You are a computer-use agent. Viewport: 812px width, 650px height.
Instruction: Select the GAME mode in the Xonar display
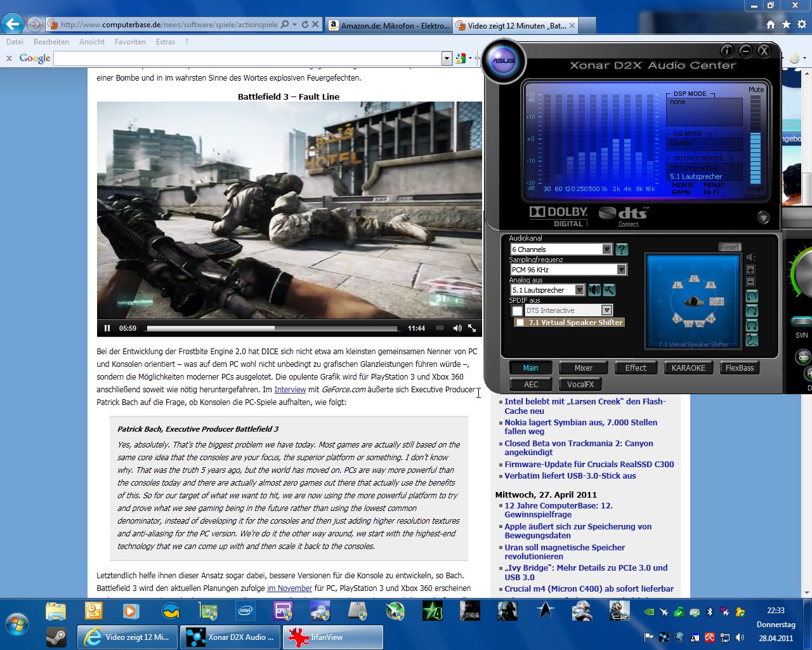(x=681, y=192)
